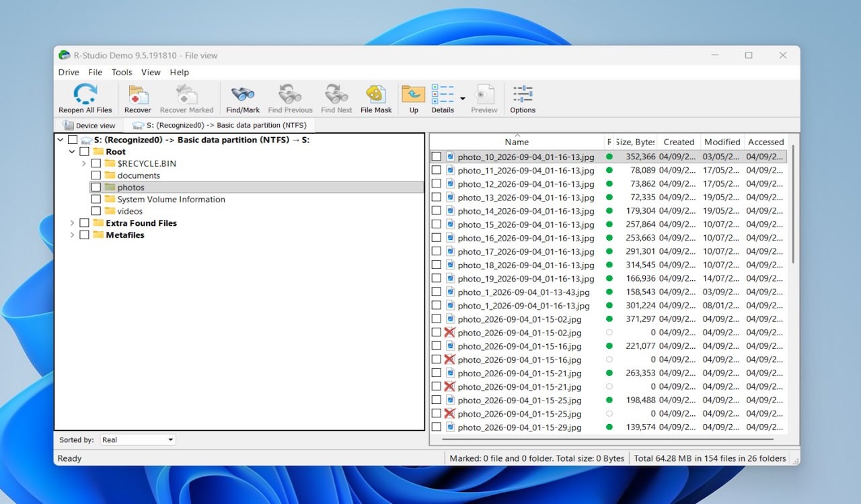The width and height of the screenshot is (861, 504).
Task: Open the Drive menu
Action: pos(69,72)
